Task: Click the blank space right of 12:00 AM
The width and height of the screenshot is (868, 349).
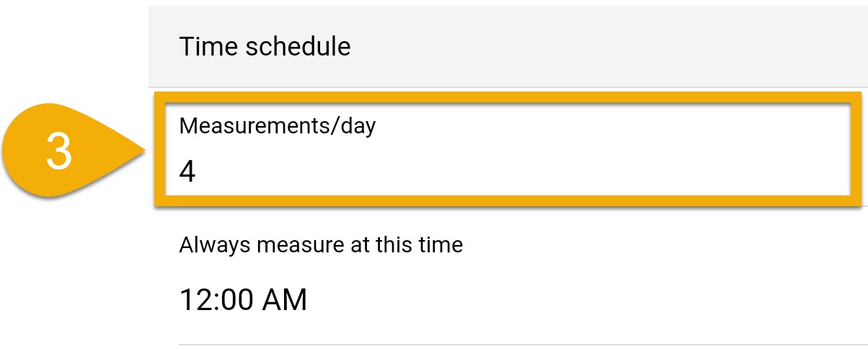Action: [577, 299]
